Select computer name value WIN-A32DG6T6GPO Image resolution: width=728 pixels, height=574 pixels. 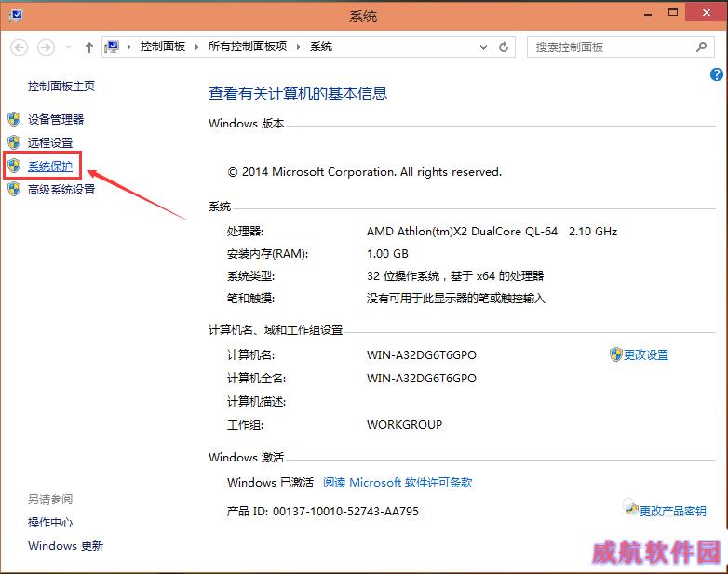click(422, 355)
